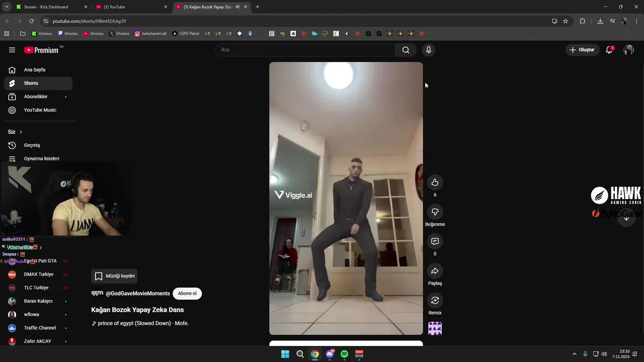Start voice search with microphone icon
Viewport: 644px width, 362px height.
pos(429,50)
